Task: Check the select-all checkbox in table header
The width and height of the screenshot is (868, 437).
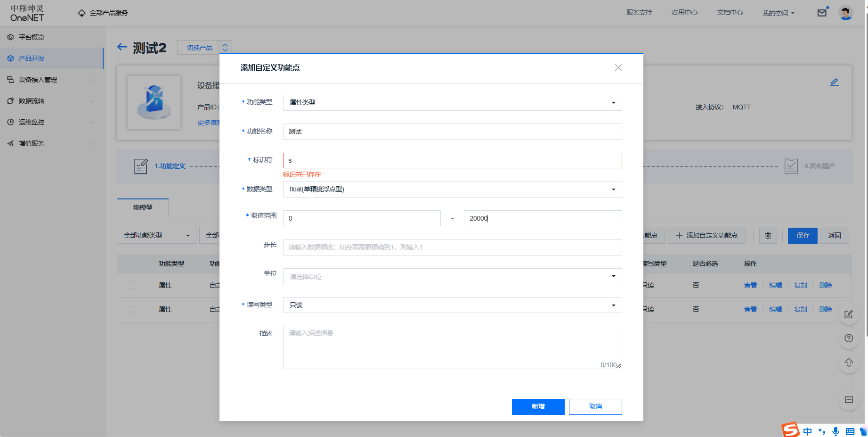Action: click(130, 264)
